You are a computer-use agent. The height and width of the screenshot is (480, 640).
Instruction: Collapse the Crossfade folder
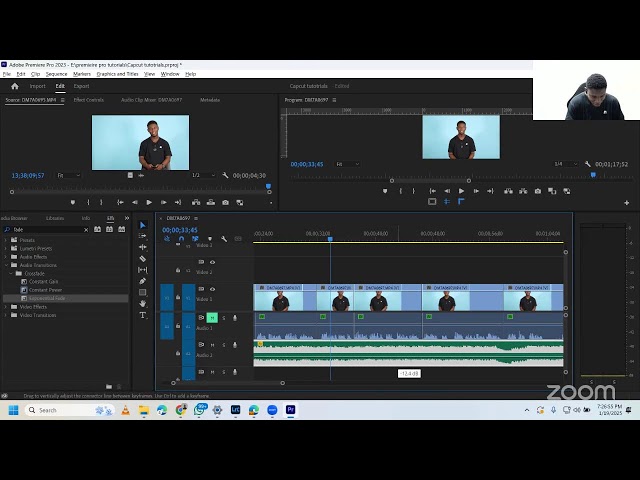(x=11, y=273)
